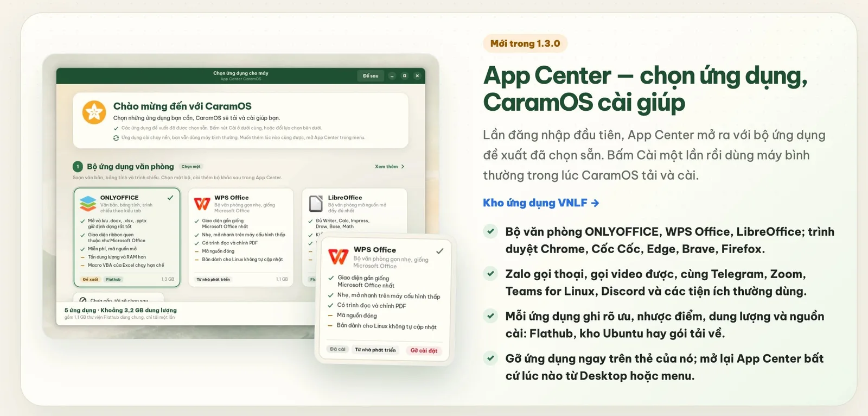The height and width of the screenshot is (416, 868).
Task: Click 'Macro VBA của Excel chạy hạn chế'
Action: 126,265
